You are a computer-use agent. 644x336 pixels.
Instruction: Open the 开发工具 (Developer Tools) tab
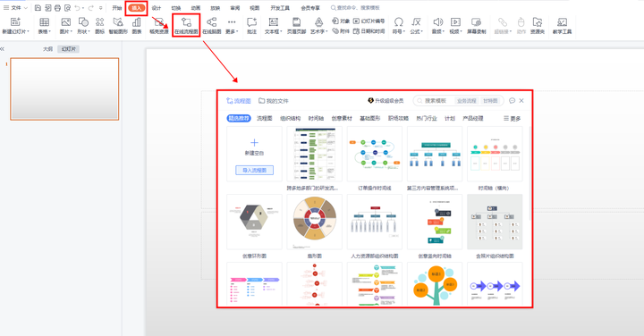pos(280,8)
